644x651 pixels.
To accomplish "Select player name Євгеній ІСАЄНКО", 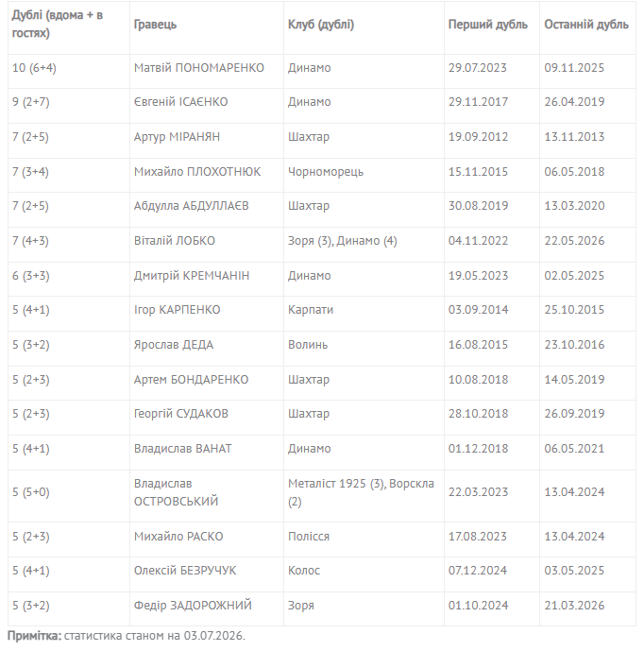I will tap(180, 102).
